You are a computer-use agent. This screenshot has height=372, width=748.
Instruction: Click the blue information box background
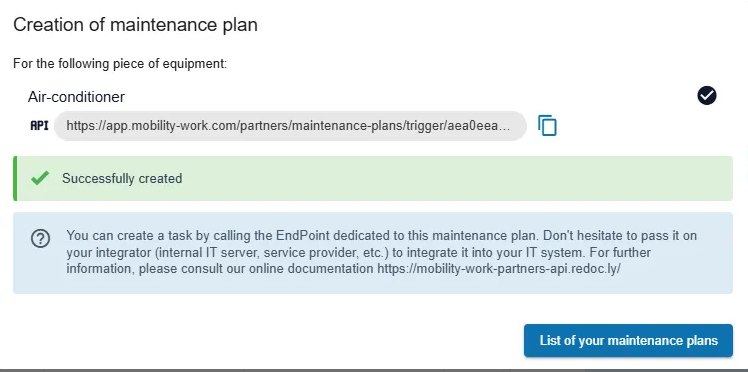tap(373, 253)
